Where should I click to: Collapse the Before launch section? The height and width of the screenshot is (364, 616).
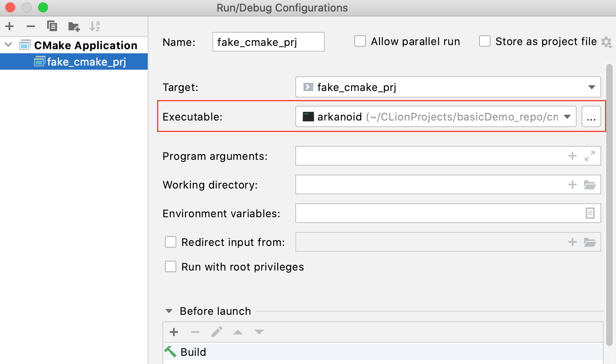pos(169,311)
